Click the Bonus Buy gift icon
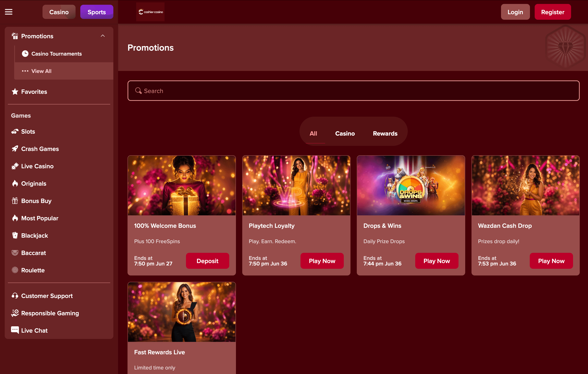This screenshot has width=588, height=374. [x=15, y=201]
